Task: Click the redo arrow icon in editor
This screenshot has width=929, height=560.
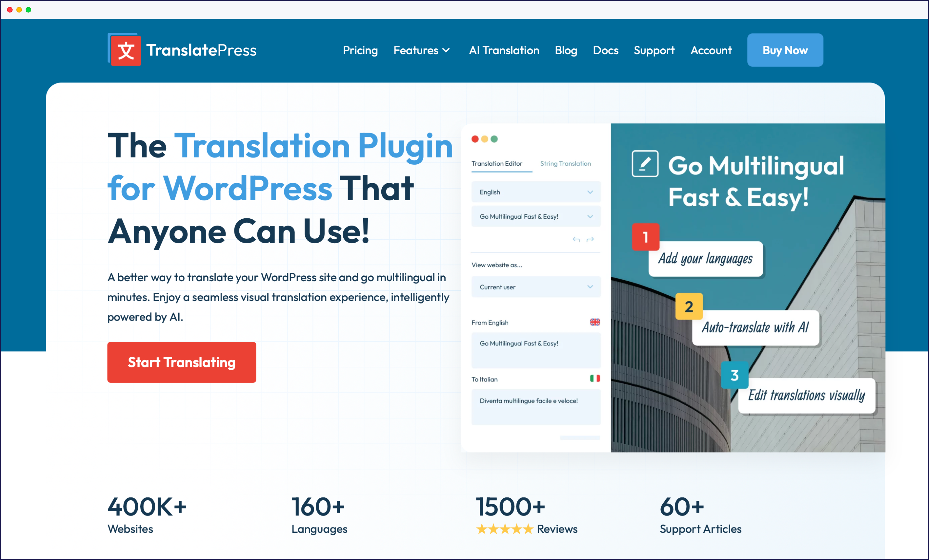Action: (590, 239)
